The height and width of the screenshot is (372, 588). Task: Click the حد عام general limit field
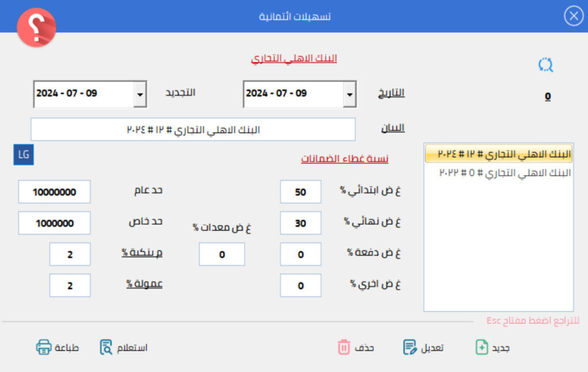[54, 192]
